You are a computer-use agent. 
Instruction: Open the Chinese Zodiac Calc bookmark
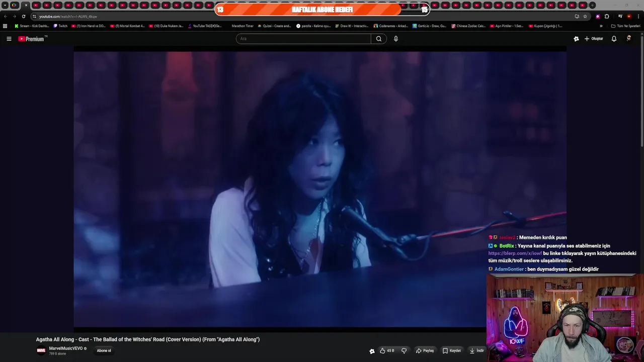(468, 26)
